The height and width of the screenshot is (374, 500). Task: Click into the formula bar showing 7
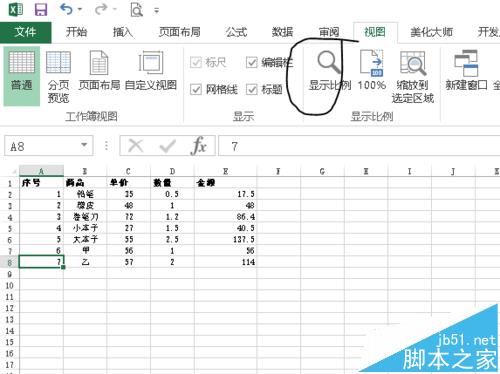coord(359,146)
